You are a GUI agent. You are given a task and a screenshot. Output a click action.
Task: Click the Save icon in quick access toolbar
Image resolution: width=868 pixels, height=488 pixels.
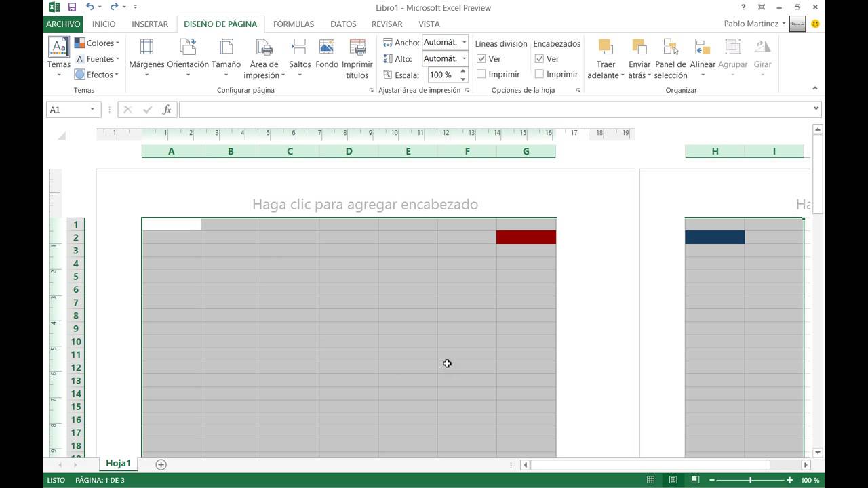(x=72, y=7)
